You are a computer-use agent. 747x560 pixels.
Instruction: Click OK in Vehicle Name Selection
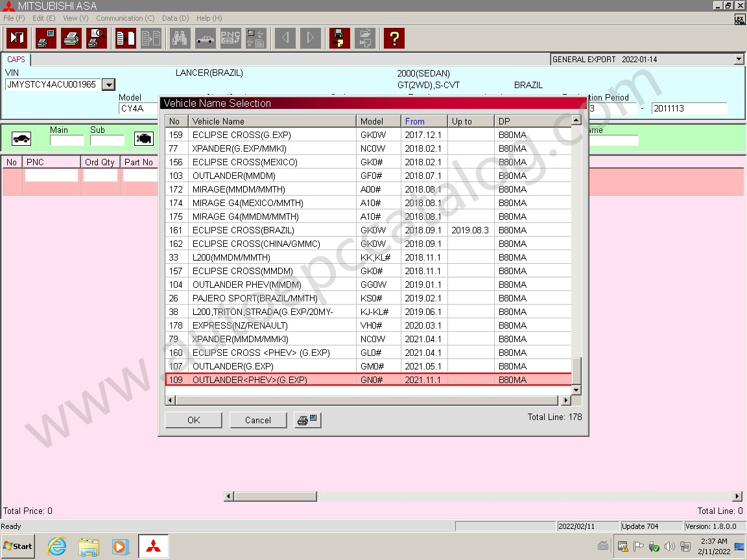[x=193, y=420]
